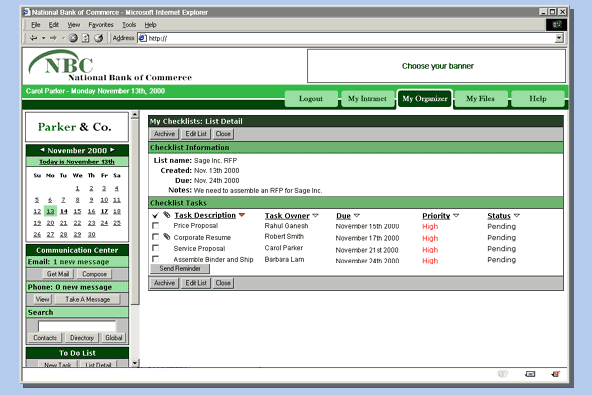Click in the Search text field
The width and height of the screenshot is (592, 395).
click(x=77, y=326)
